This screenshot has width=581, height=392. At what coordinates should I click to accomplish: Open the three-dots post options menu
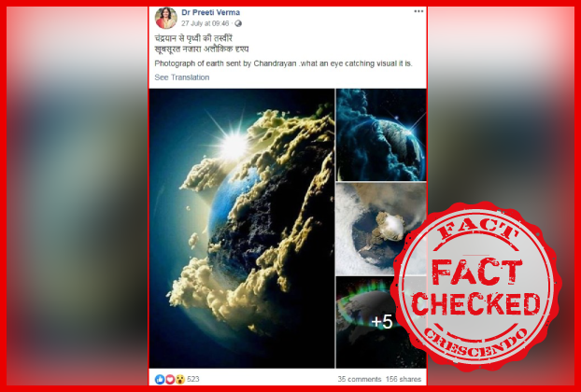418,11
